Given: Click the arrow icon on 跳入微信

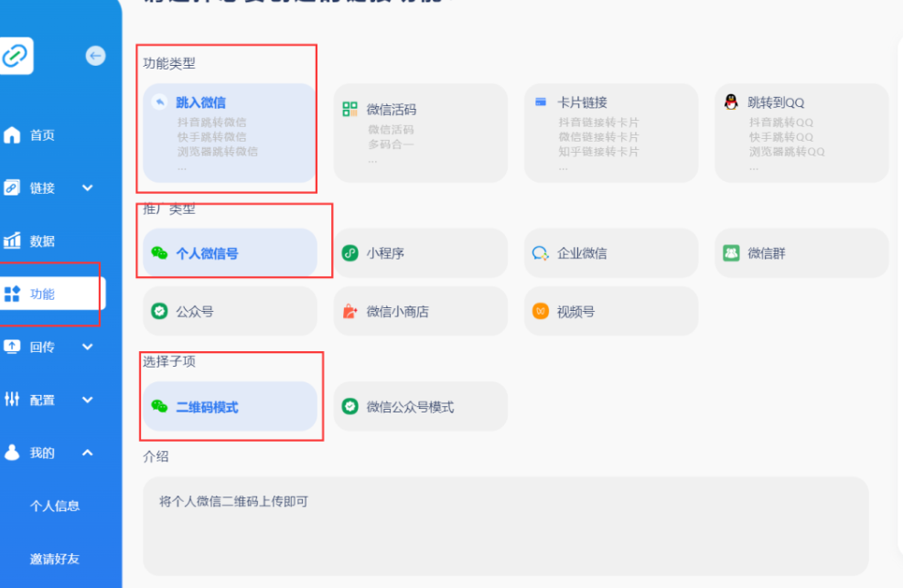Looking at the screenshot, I should [159, 102].
